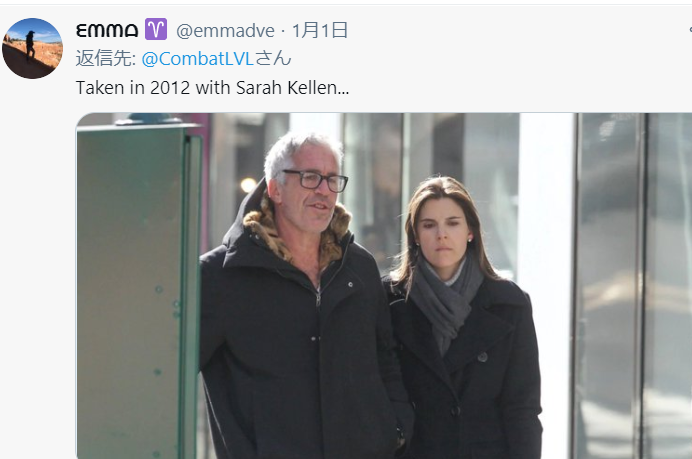Image resolution: width=692 pixels, height=459 pixels.
Task: Open the tweet permalink via 1月1日 date
Action: [x=320, y=30]
